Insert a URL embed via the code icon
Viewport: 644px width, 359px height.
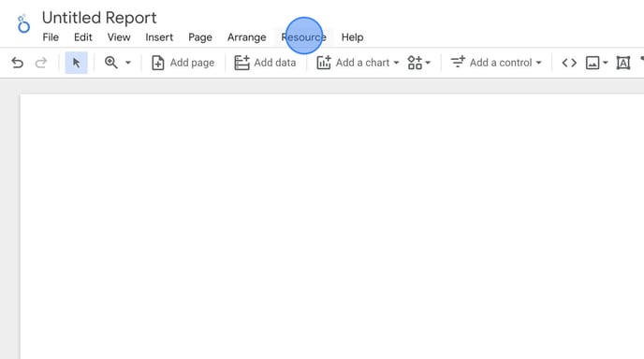569,63
